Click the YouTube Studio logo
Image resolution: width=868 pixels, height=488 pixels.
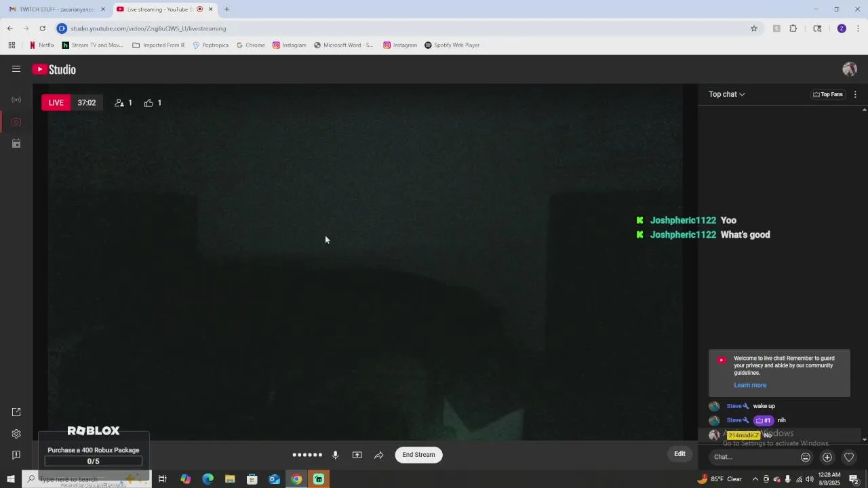[54, 69]
